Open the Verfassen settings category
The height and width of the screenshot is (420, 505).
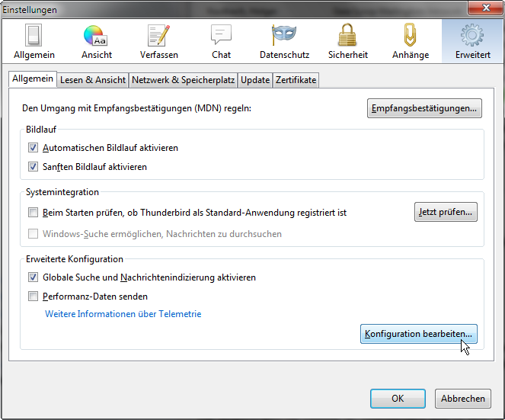159,41
